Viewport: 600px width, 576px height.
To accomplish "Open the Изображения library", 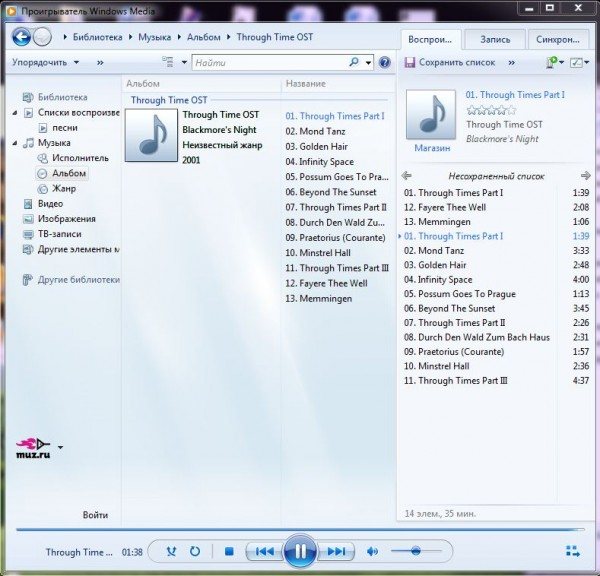I will (x=67, y=219).
